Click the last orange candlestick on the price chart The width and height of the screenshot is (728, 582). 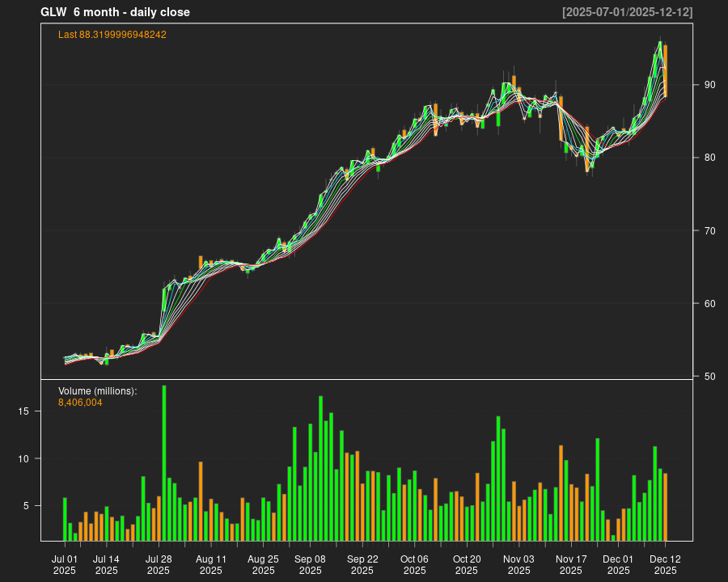665,71
